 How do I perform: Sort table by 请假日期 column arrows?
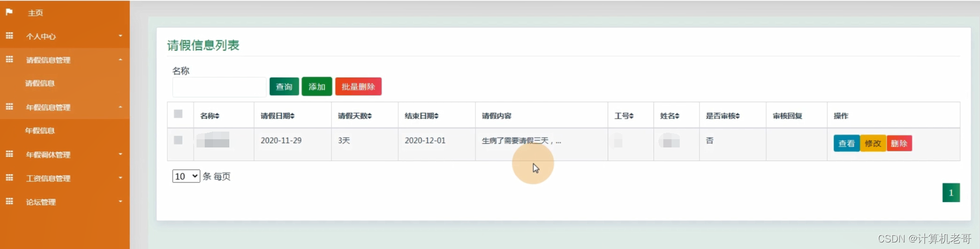(x=292, y=116)
